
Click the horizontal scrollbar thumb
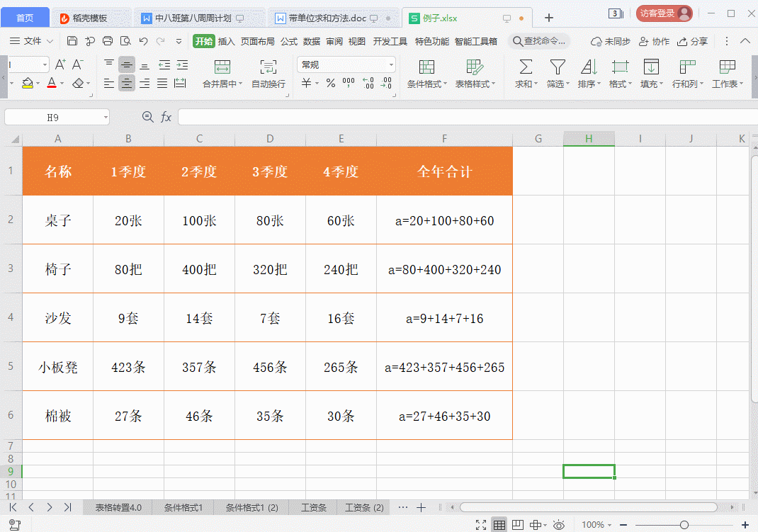tap(588, 507)
